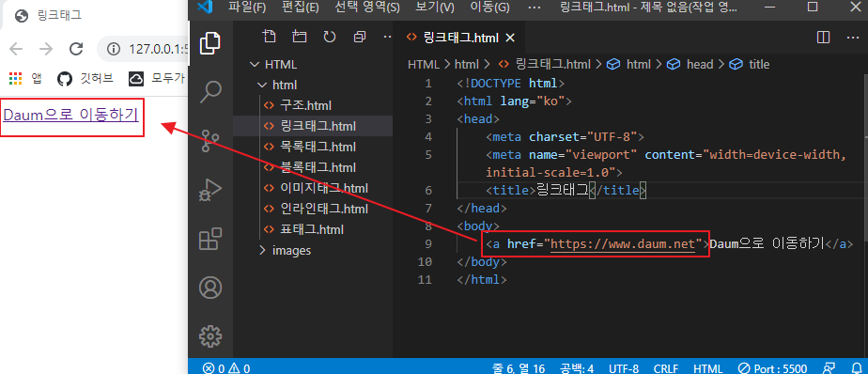Open errors and warnings in status bar
Screen dimensions: 868x374
[225, 368]
